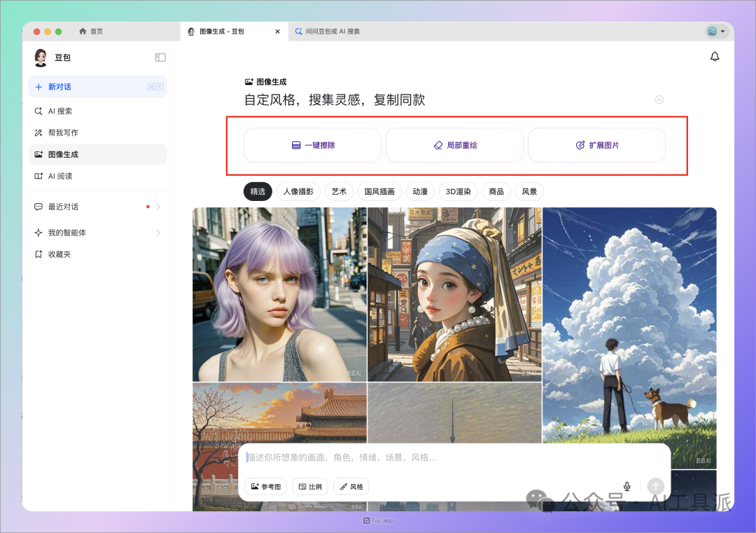Viewport: 756px width, 533px height.
Task: Click the 最近对话 chat bubble icon
Action: pyautogui.click(x=38, y=207)
